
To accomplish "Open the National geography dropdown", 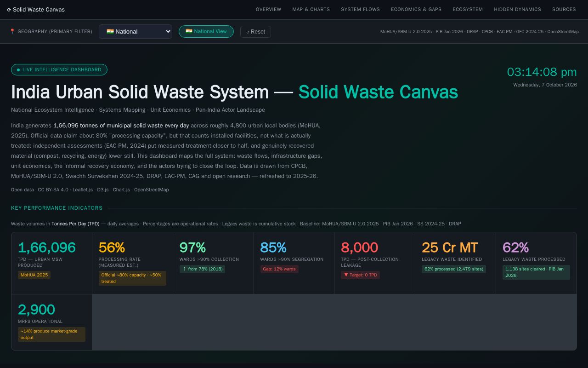I will (x=136, y=31).
